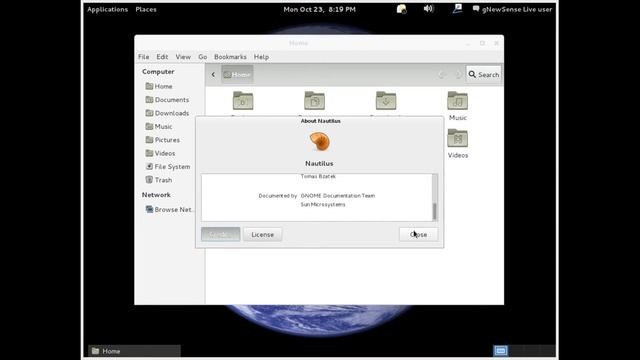Open the Places menu
The width and height of the screenshot is (640, 360).
146,9
